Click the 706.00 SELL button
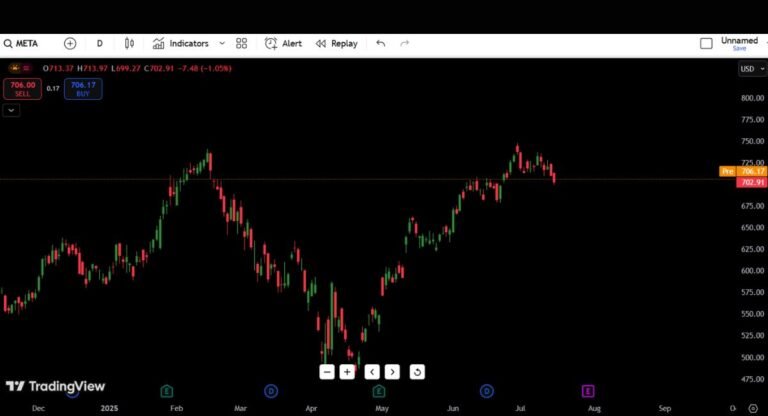The image size is (768, 416). 23,89
